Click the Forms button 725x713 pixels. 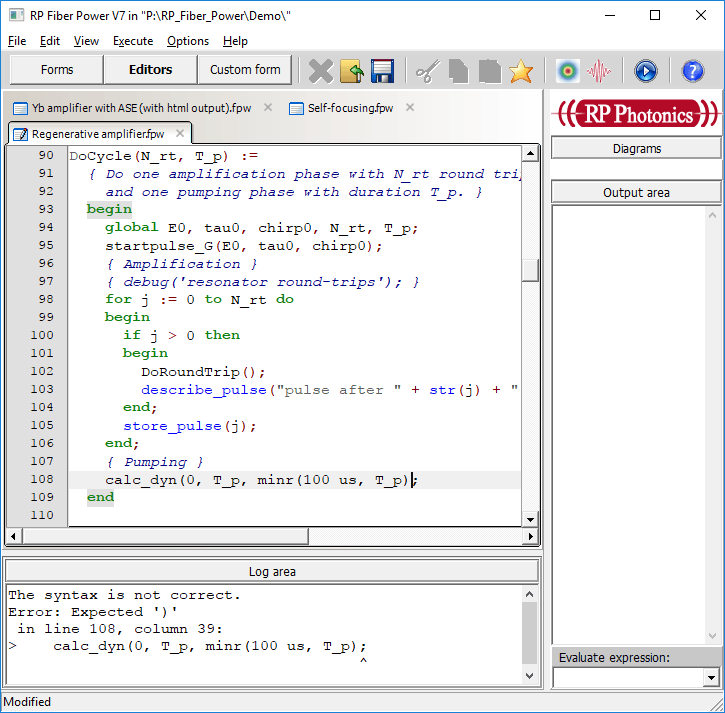(57, 70)
